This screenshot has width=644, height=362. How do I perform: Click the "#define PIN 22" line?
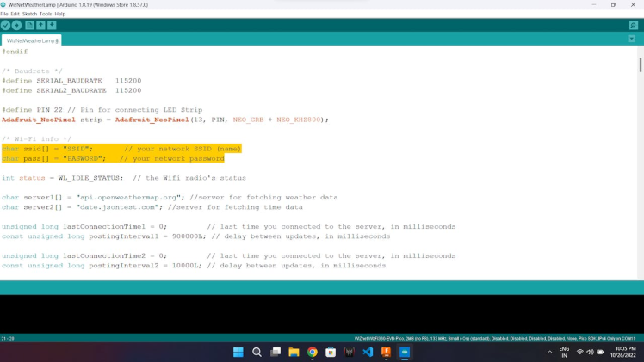pyautogui.click(x=32, y=110)
